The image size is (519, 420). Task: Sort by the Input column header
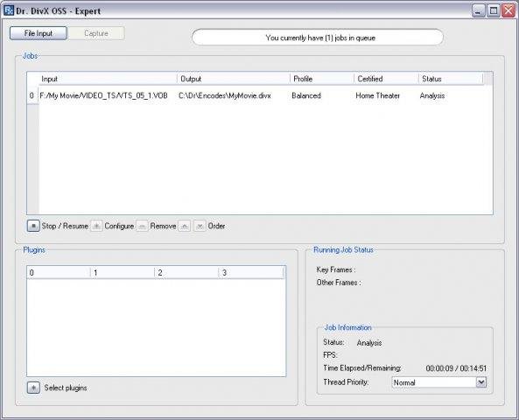108,79
